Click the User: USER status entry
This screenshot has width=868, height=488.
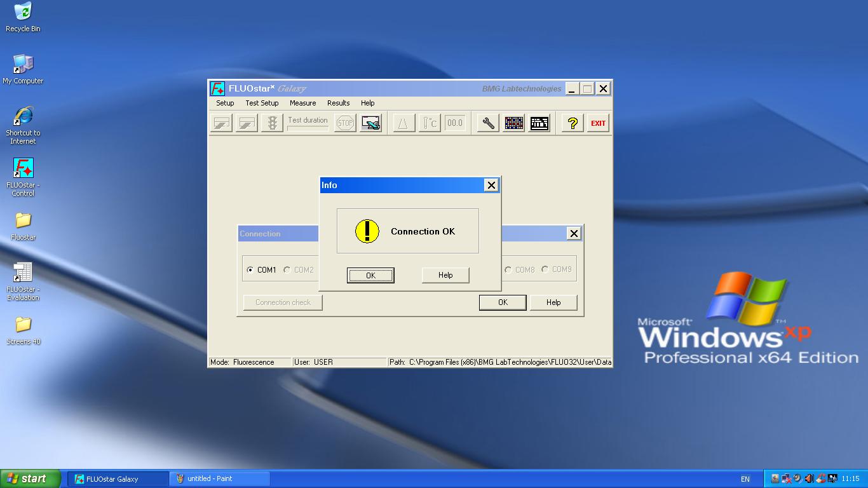coord(339,362)
